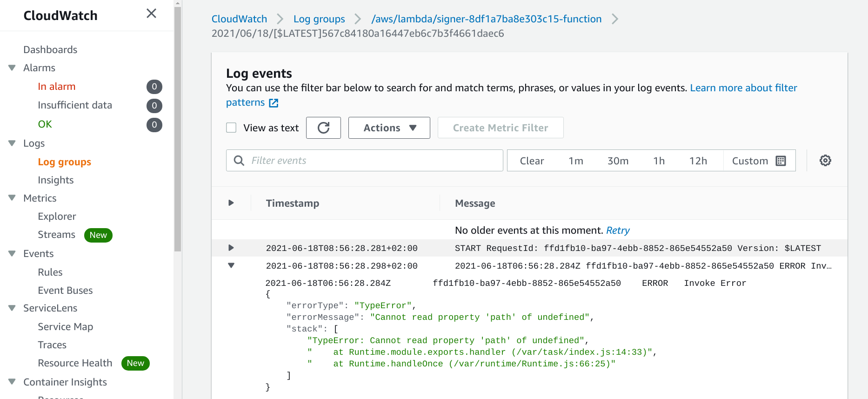868x399 pixels.
Task: Open log events settings gear
Action: pos(825,161)
